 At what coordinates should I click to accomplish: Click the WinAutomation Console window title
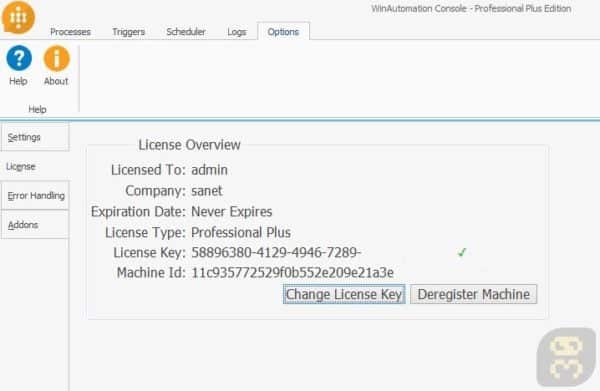click(471, 8)
